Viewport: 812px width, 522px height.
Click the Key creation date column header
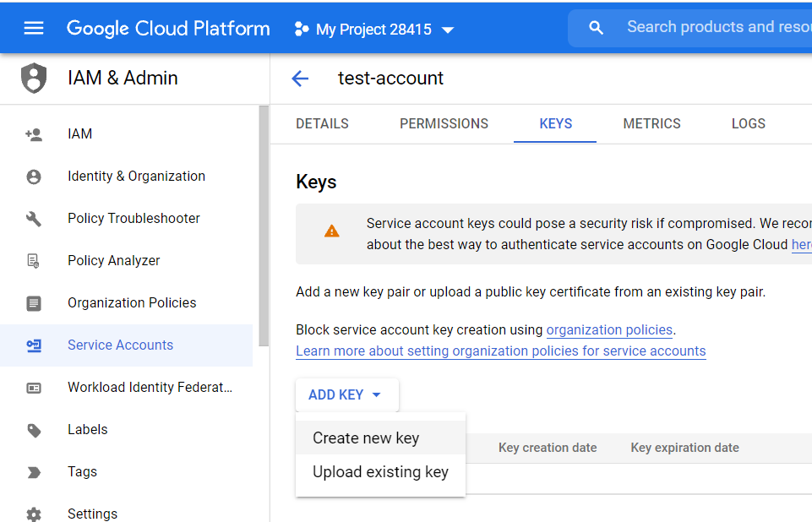point(548,448)
